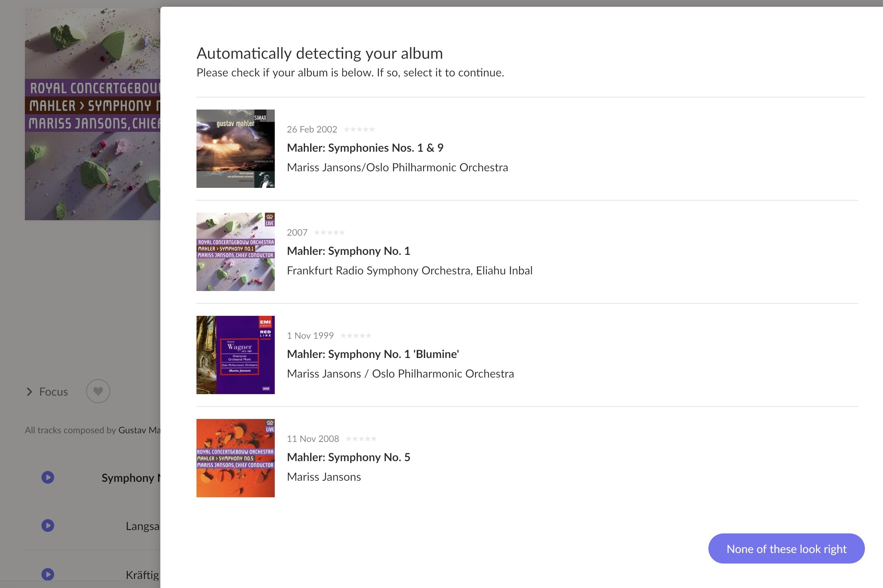This screenshot has width=883, height=588.
Task: Rate the 1999 Blumine release with stars
Action: (x=356, y=335)
